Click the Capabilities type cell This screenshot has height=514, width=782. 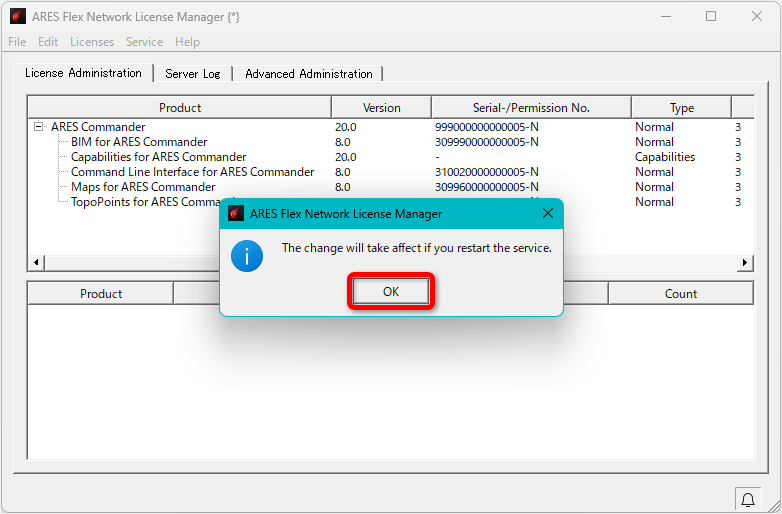click(665, 157)
